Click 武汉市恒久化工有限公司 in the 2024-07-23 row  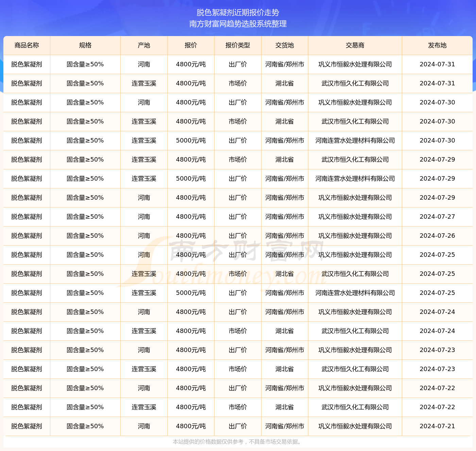click(355, 369)
